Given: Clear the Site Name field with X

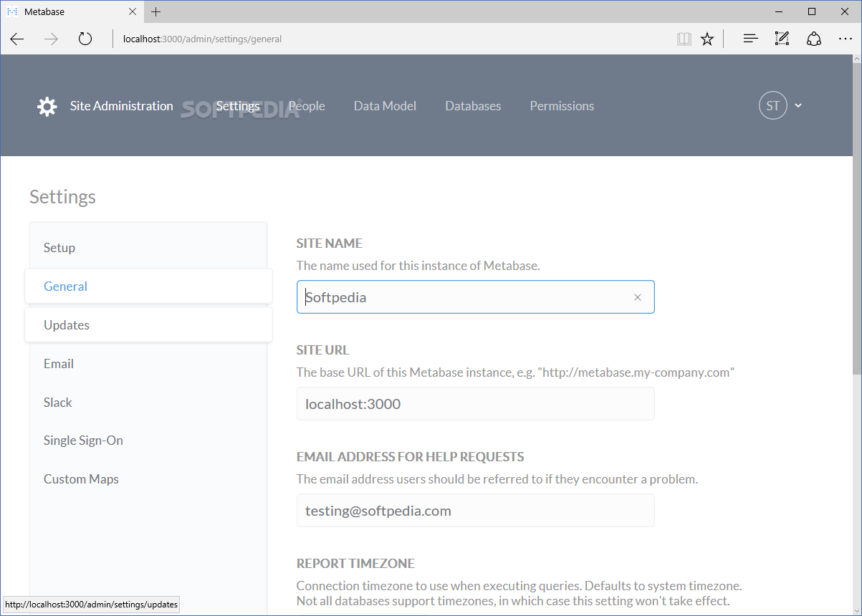Looking at the screenshot, I should pyautogui.click(x=638, y=297).
